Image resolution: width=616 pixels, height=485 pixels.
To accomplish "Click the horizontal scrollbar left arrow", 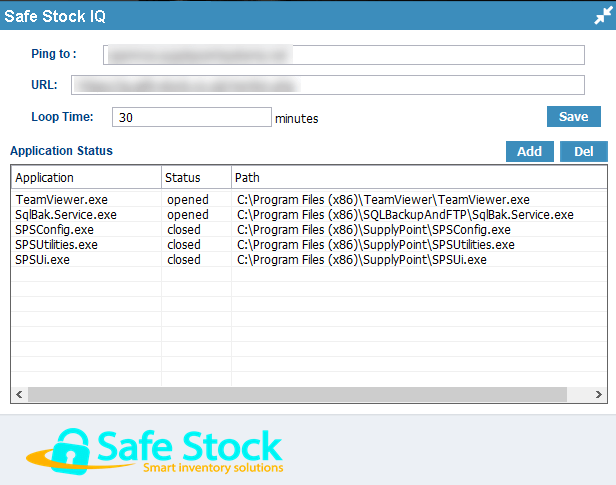I will (x=19, y=394).
